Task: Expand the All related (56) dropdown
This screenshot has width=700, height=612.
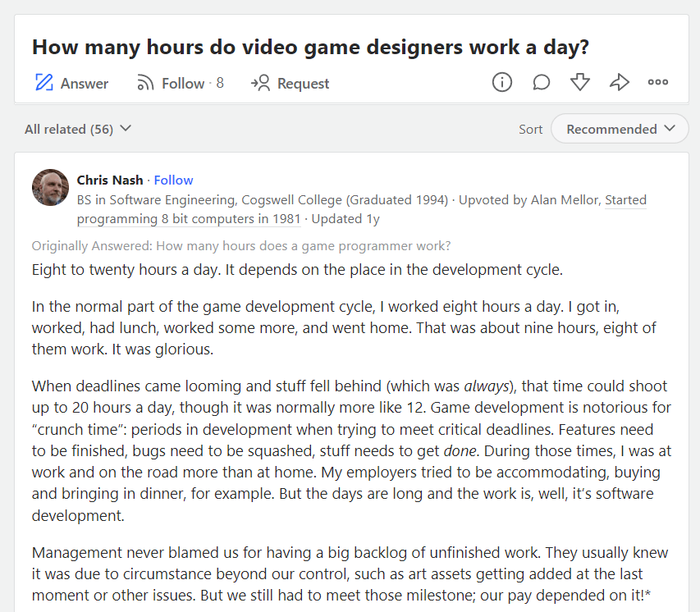Action: tap(78, 129)
